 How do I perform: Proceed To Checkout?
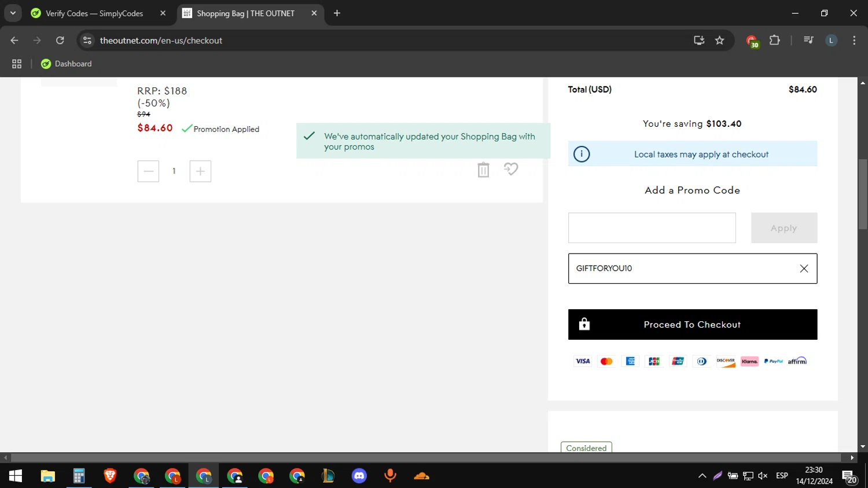click(693, 325)
